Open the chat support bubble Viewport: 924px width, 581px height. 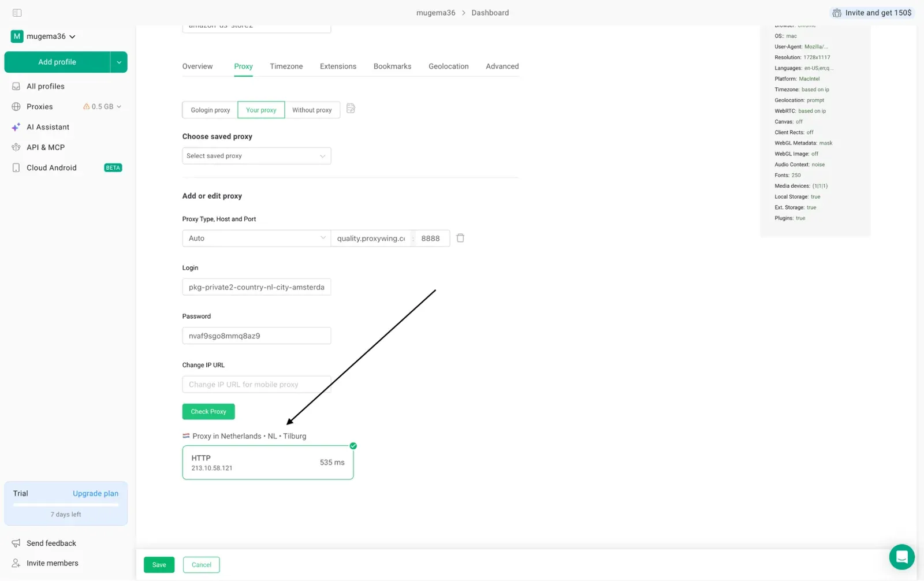click(901, 557)
